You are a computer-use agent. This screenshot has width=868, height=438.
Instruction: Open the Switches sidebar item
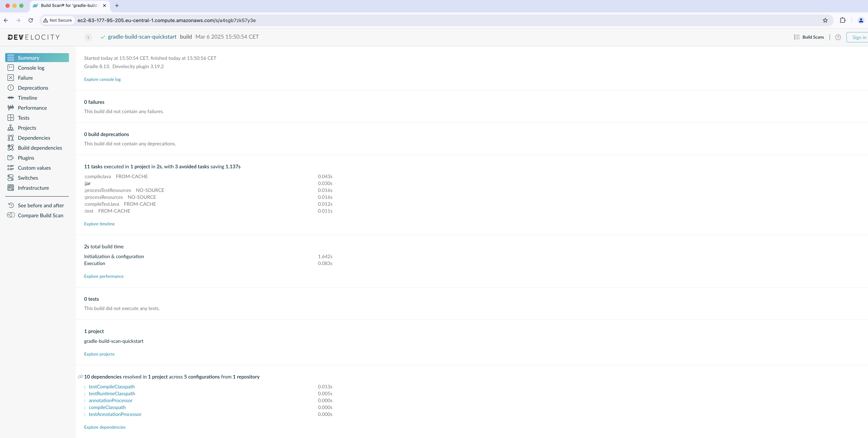28,178
